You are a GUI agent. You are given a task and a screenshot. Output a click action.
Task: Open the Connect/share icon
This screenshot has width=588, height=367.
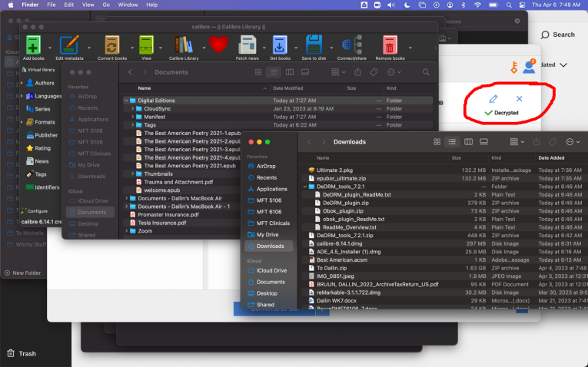pyautogui.click(x=352, y=46)
